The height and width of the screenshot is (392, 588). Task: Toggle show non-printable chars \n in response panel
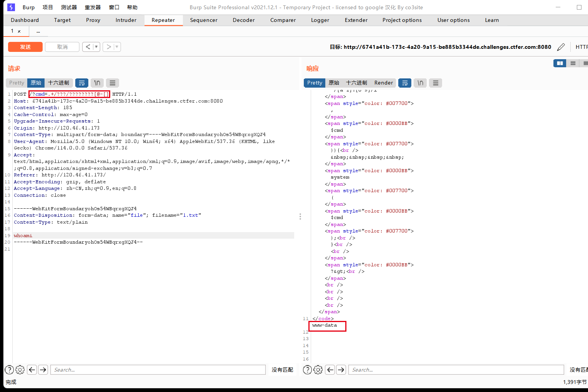tap(420, 83)
